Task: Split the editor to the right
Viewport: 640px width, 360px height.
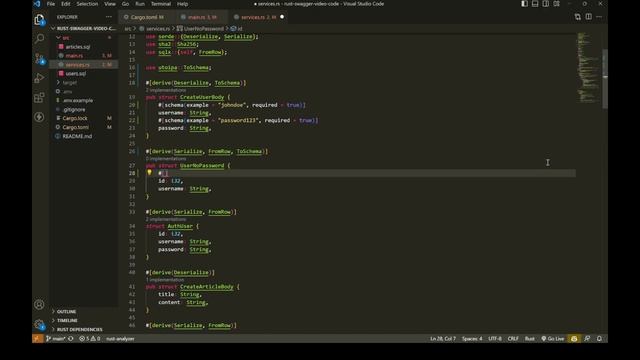Action: tap(589, 17)
